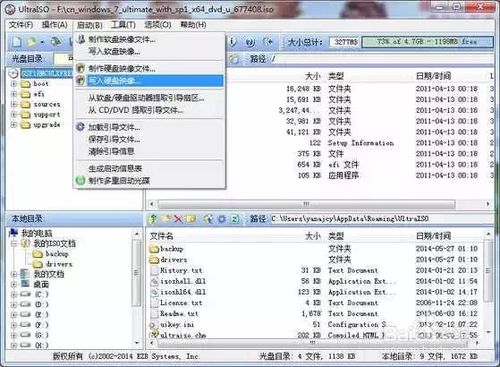This screenshot has width=500, height=367.
Task: Click the yellow folder icon after the red X
Action: pos(191,219)
